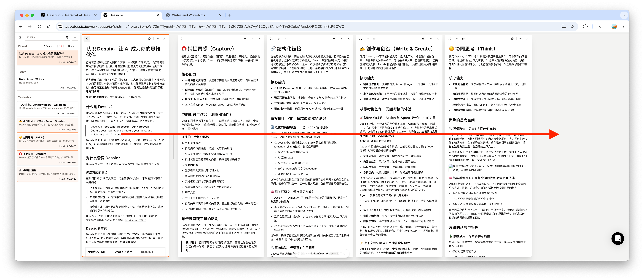Toggle selection of the 结构化链接 card

pos(47,174)
